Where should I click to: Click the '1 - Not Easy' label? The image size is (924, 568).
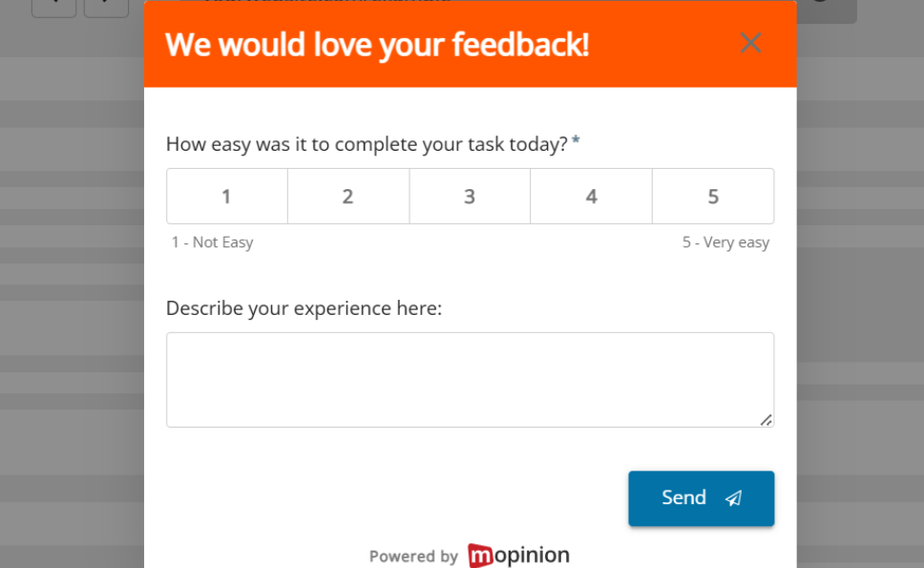tap(212, 242)
